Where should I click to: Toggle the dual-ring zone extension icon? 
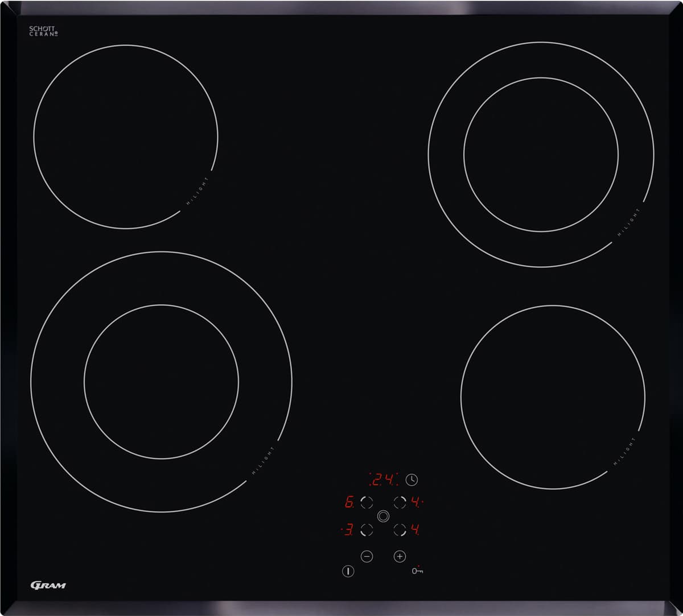click(383, 516)
